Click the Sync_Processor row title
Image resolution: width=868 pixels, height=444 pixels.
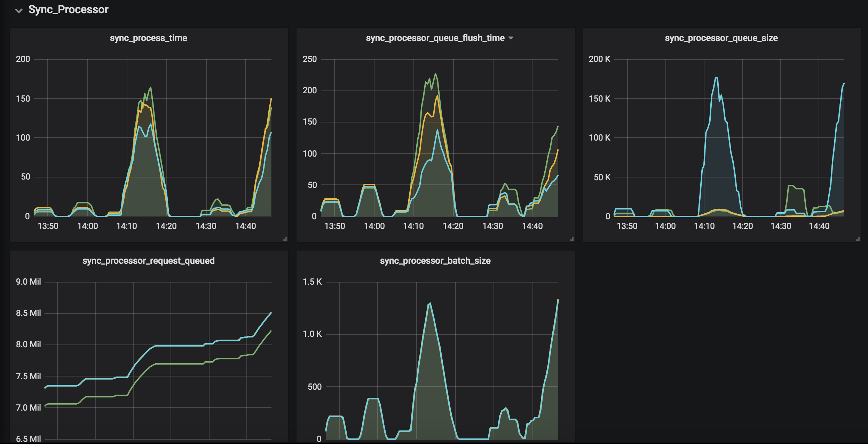point(68,10)
